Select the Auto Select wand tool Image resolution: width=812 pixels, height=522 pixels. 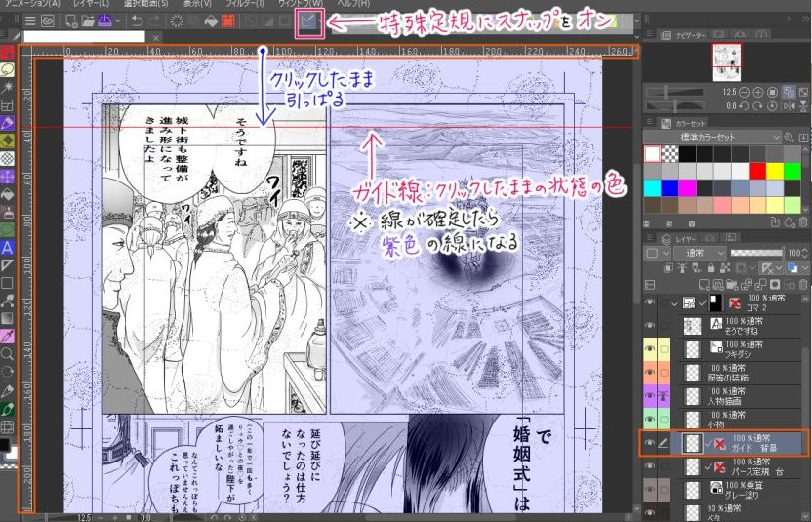point(7,87)
